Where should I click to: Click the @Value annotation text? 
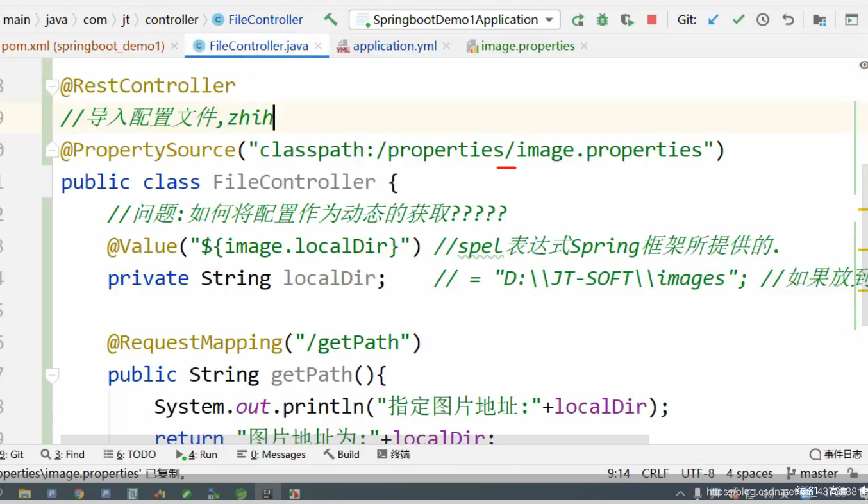pyautogui.click(x=142, y=246)
